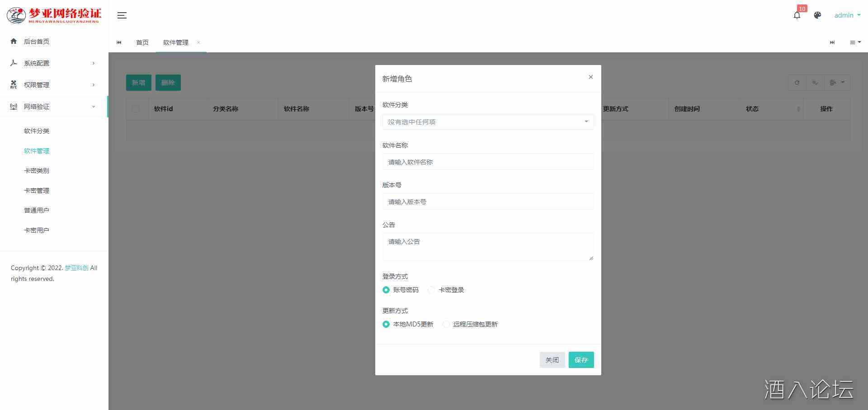Open the 软件分类 dropdown
This screenshot has height=410, width=868.
click(x=488, y=122)
